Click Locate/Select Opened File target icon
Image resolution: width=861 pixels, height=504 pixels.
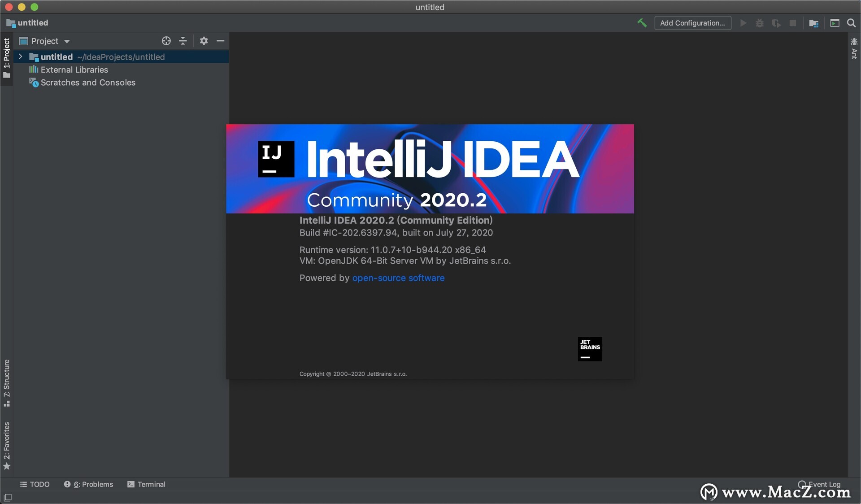click(166, 41)
